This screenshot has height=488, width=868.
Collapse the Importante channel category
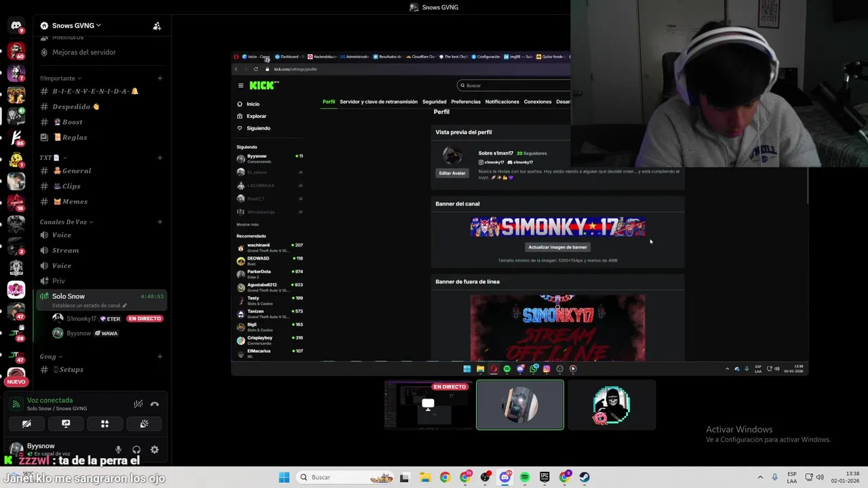pos(60,79)
